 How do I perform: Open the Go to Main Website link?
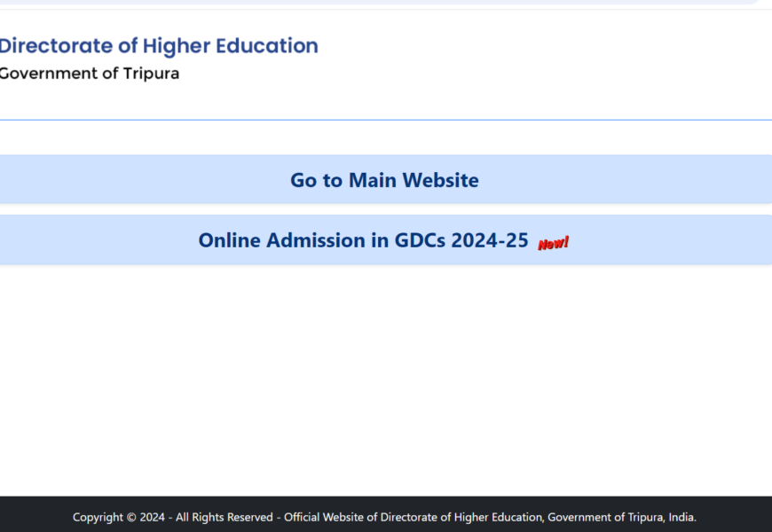pyautogui.click(x=384, y=180)
